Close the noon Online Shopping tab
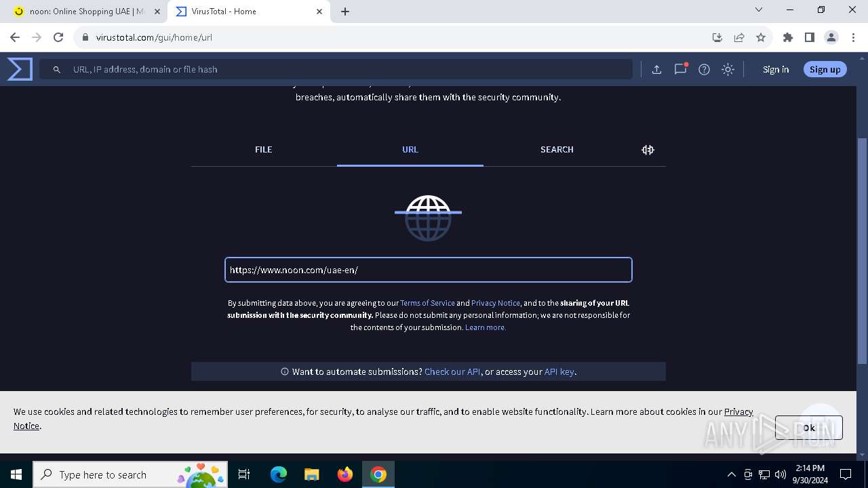The width and height of the screenshot is (868, 488). click(x=157, y=12)
